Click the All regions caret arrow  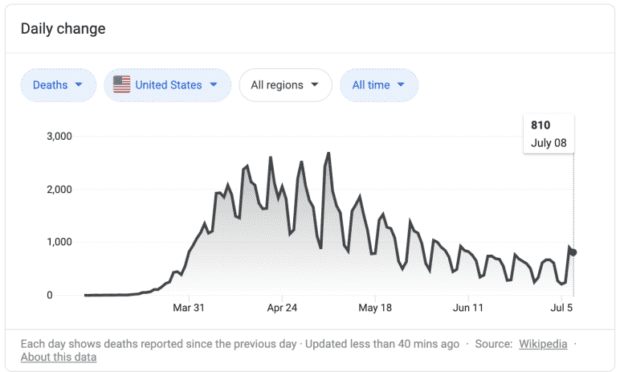(x=314, y=85)
